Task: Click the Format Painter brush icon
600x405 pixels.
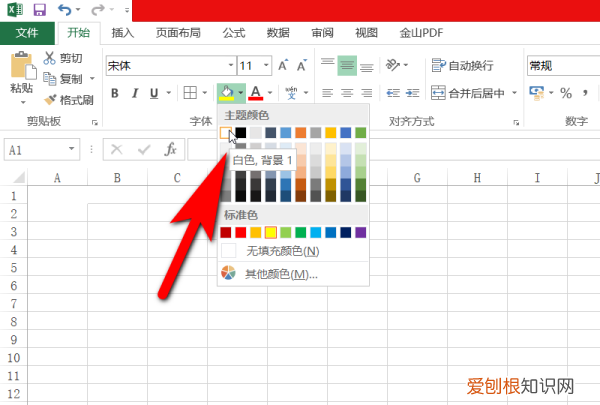Action: [50, 100]
